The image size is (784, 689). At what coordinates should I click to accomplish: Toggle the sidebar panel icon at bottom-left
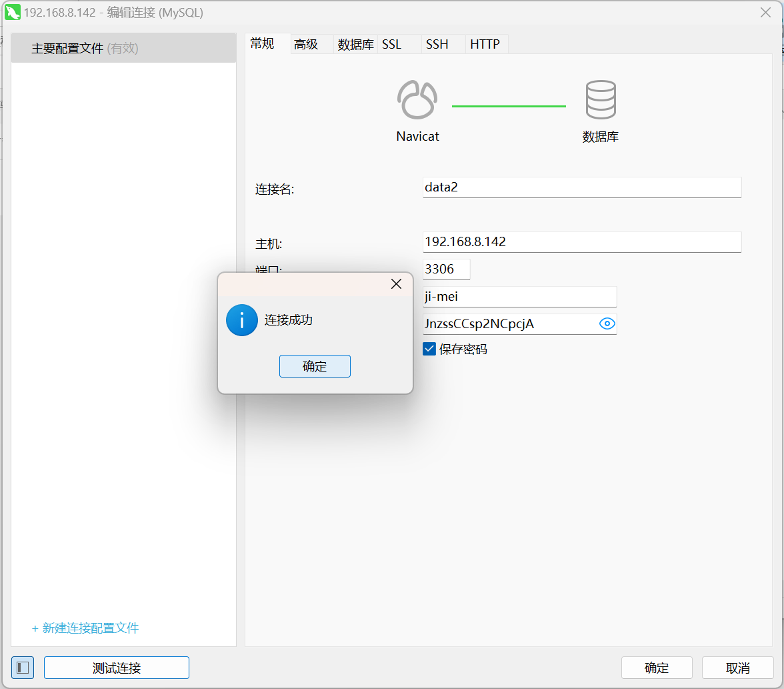click(x=23, y=668)
